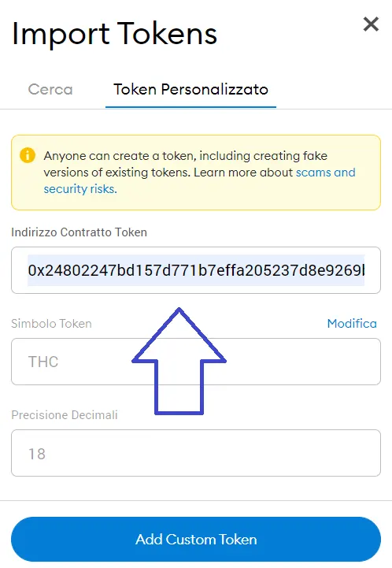This screenshot has height=568, width=392.
Task: Close the Import Tokens dialog
Action: pos(371,24)
